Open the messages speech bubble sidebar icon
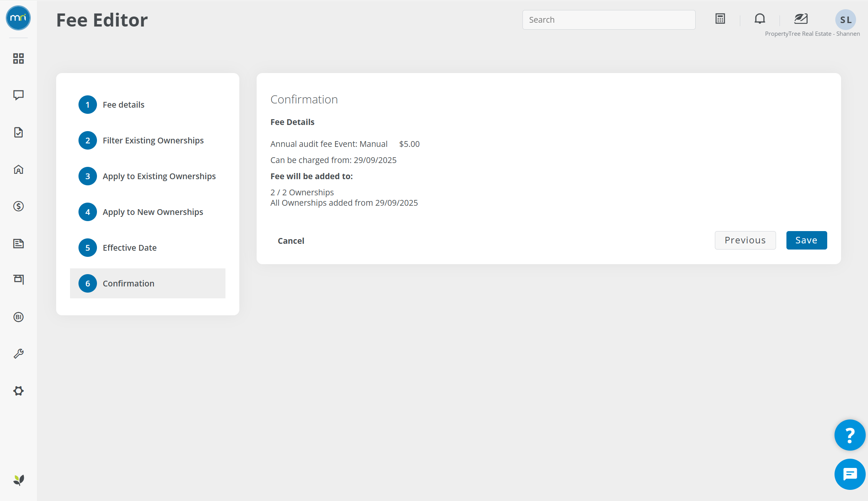 [x=18, y=95]
